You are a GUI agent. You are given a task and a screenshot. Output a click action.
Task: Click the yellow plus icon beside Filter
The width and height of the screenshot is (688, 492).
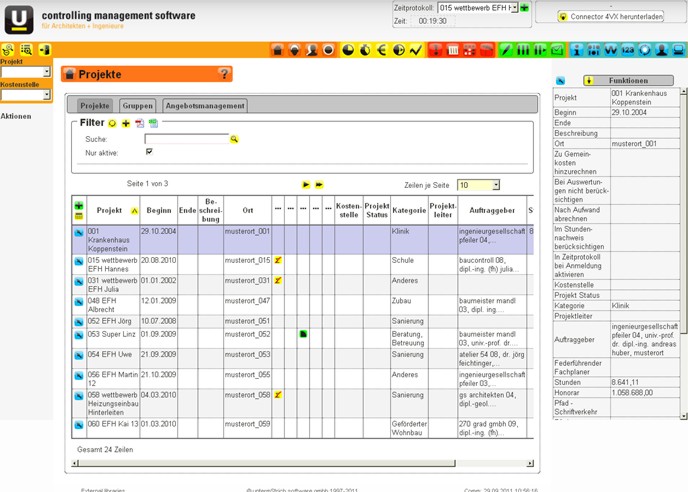point(126,123)
